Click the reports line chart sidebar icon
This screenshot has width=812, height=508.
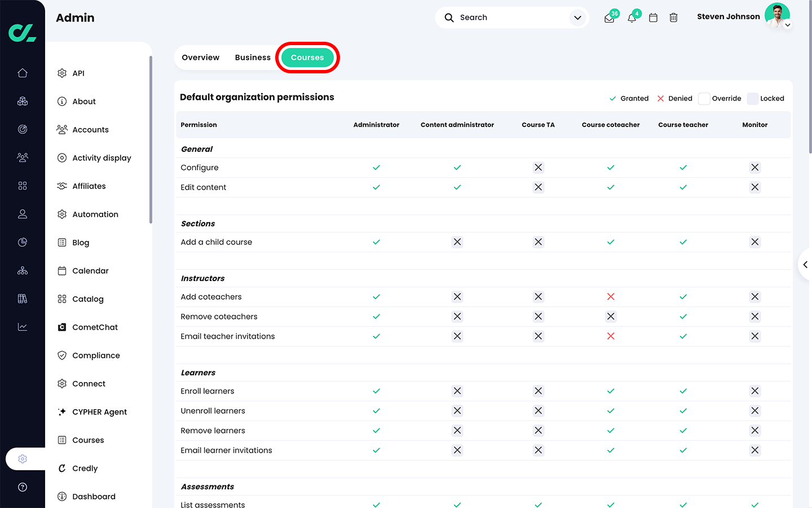23,327
